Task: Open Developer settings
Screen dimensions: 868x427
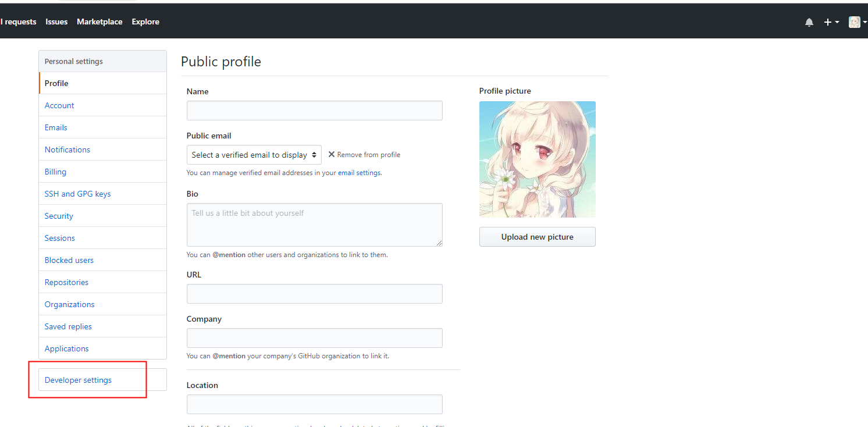Action: point(78,379)
